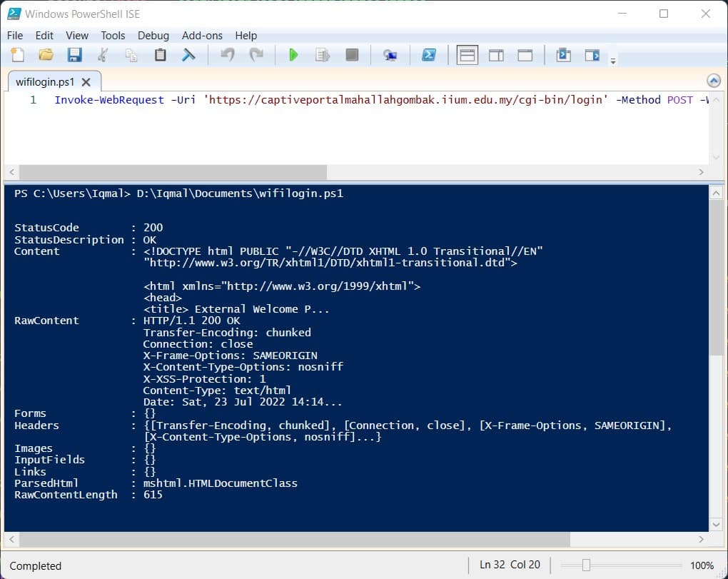Click mshtml.HTMLDocumentClass text
This screenshot has height=579, width=728.
point(220,483)
